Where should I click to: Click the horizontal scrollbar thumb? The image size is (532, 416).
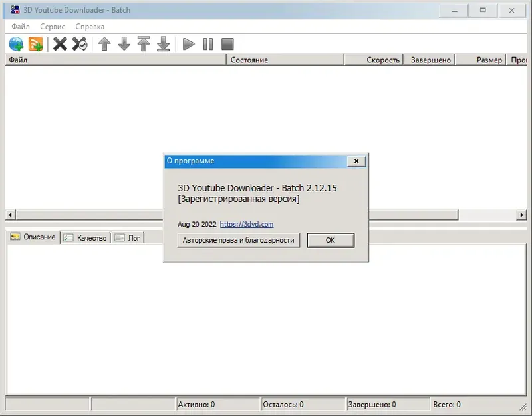(x=237, y=215)
